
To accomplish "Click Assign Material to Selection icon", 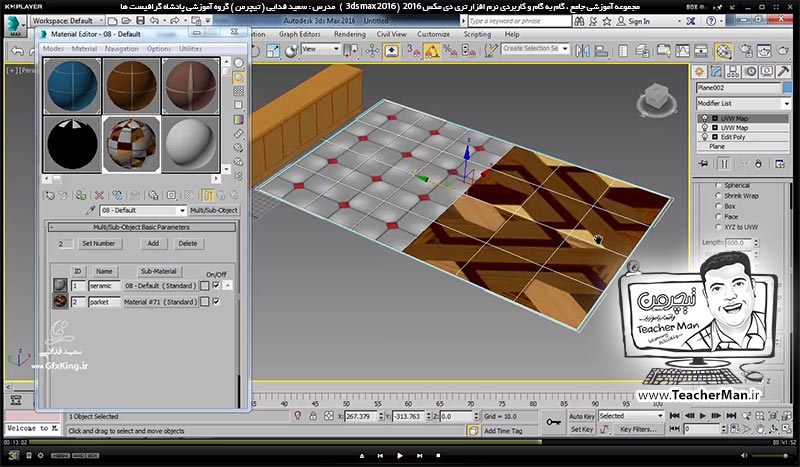I will pos(81,195).
